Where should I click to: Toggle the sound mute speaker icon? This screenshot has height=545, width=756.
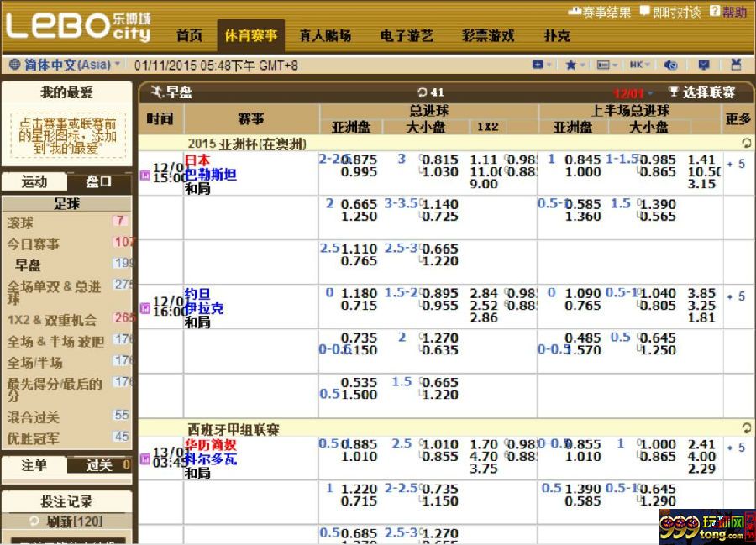tap(670, 65)
